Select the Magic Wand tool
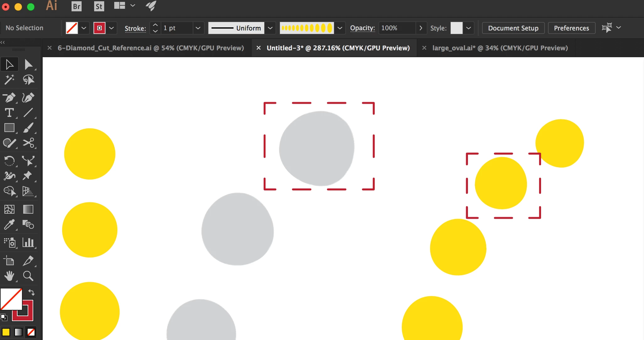644x340 pixels. tap(9, 80)
